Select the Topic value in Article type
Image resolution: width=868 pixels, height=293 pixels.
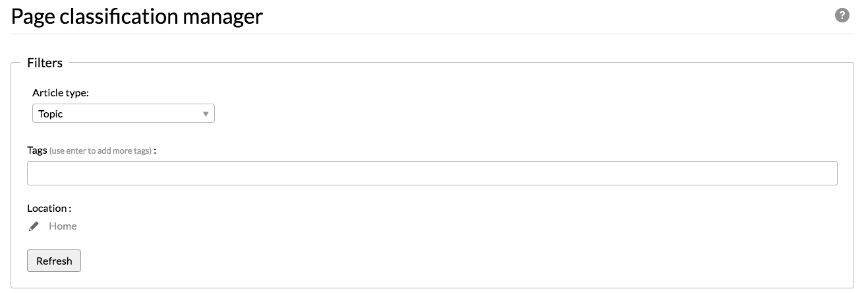pyautogui.click(x=51, y=114)
